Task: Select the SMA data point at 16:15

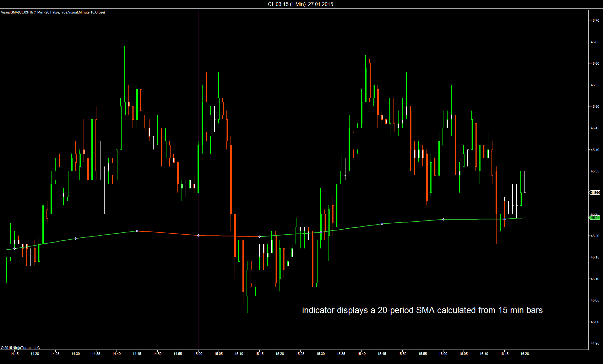Action: click(x=504, y=219)
